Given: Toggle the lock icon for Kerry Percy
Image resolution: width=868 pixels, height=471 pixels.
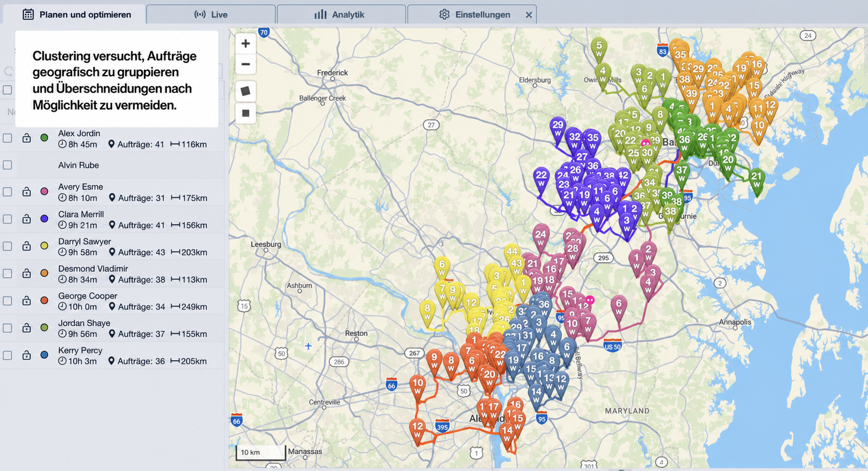Looking at the screenshot, I should pos(26,355).
